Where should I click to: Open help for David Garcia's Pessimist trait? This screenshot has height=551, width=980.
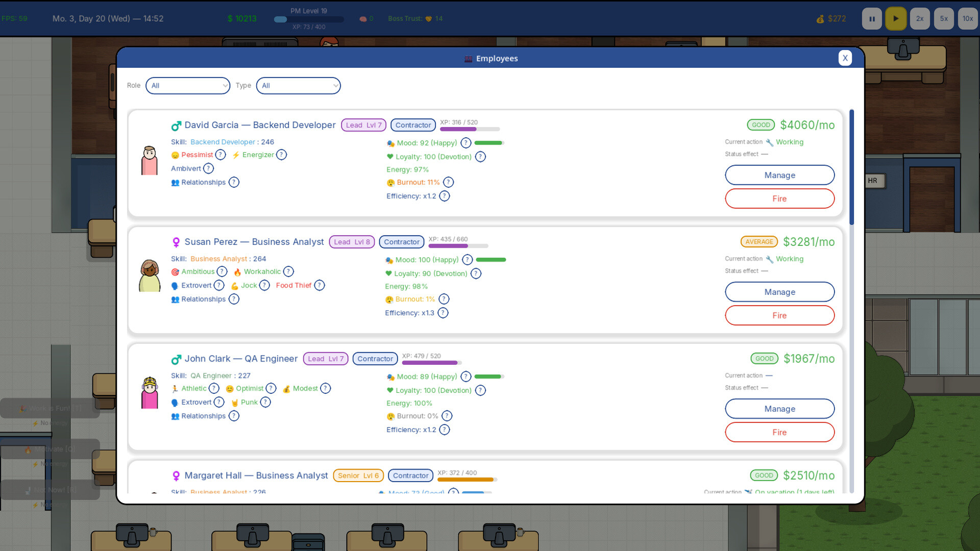click(220, 155)
